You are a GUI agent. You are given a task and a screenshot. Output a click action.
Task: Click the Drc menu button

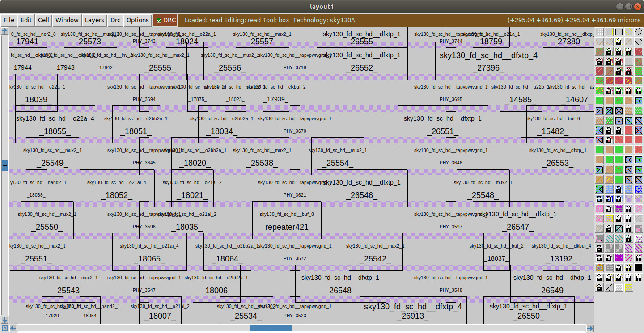(115, 20)
